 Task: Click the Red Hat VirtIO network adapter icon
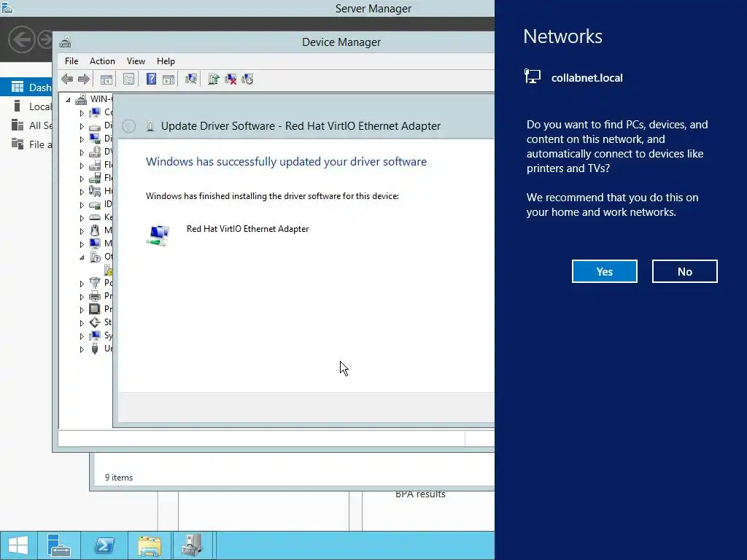[x=158, y=236]
